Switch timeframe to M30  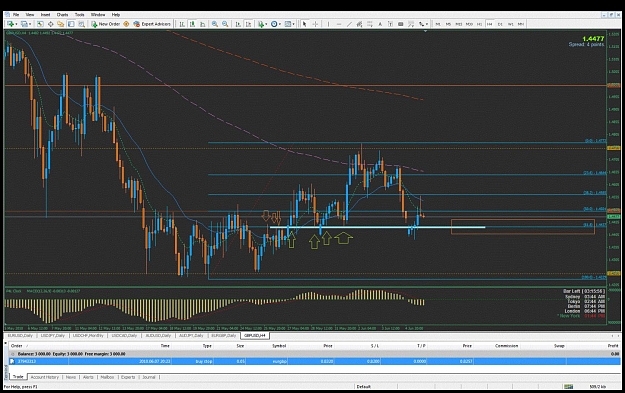(469, 24)
